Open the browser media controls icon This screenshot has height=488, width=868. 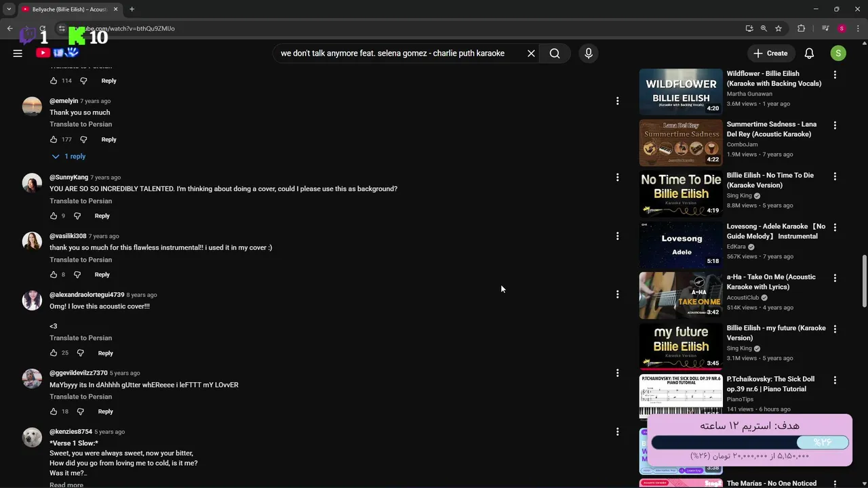coord(825,28)
